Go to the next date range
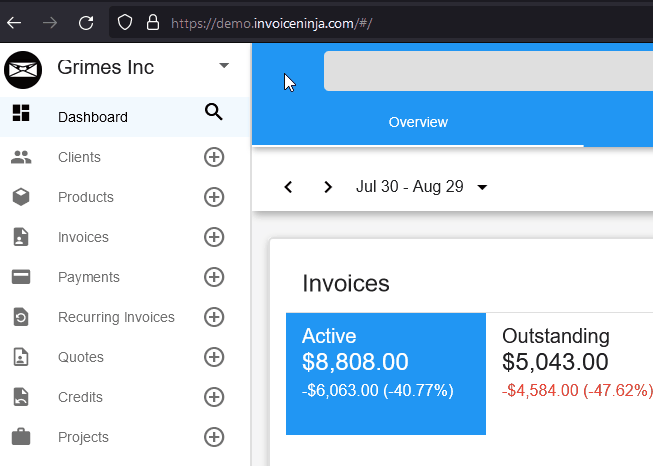The width and height of the screenshot is (653, 466). 328,187
